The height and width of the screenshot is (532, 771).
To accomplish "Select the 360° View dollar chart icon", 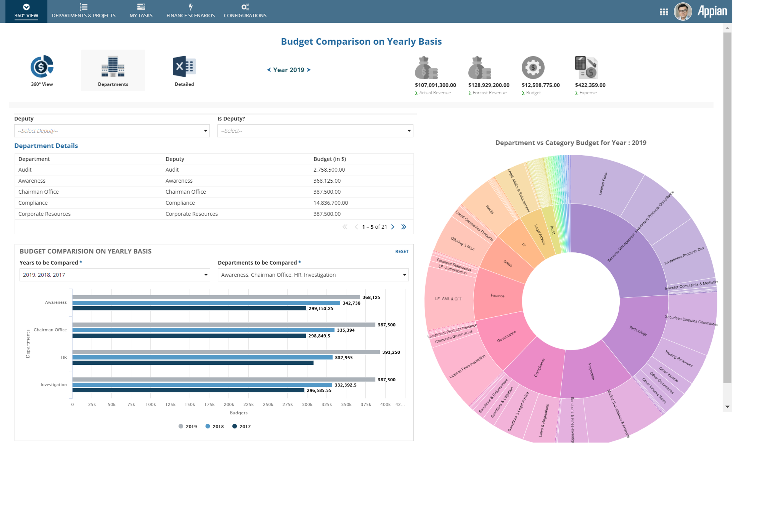I will point(42,67).
